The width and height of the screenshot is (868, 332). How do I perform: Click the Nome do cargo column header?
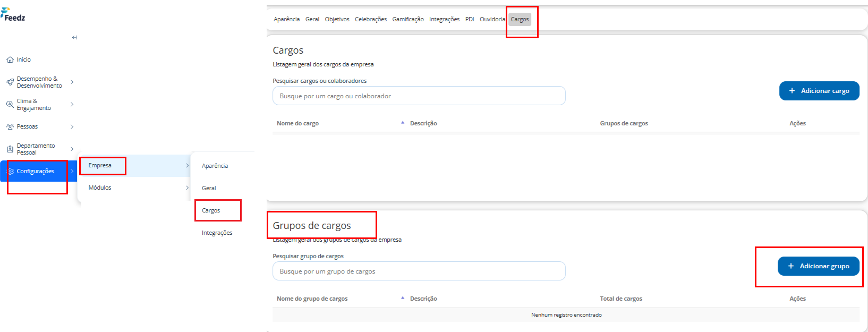pos(297,123)
